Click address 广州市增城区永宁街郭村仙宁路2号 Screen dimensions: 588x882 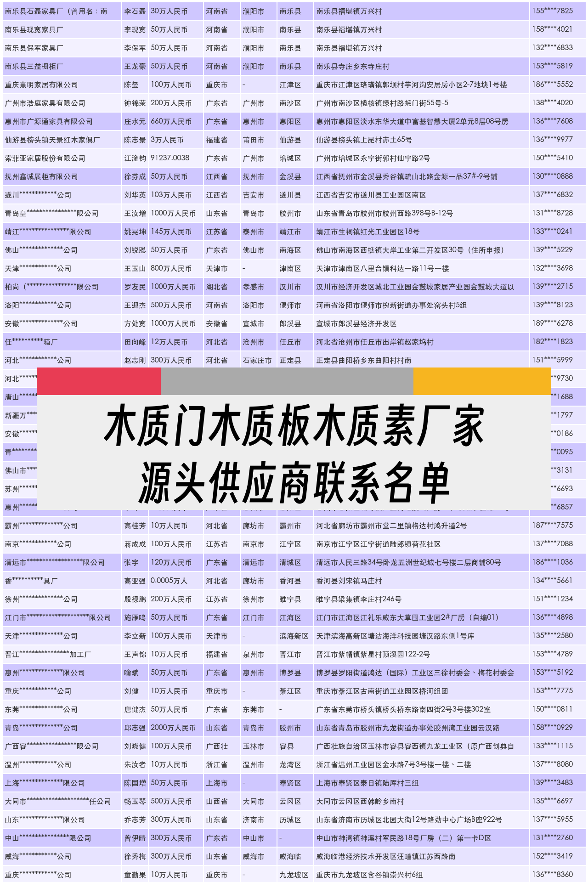pyautogui.click(x=373, y=158)
